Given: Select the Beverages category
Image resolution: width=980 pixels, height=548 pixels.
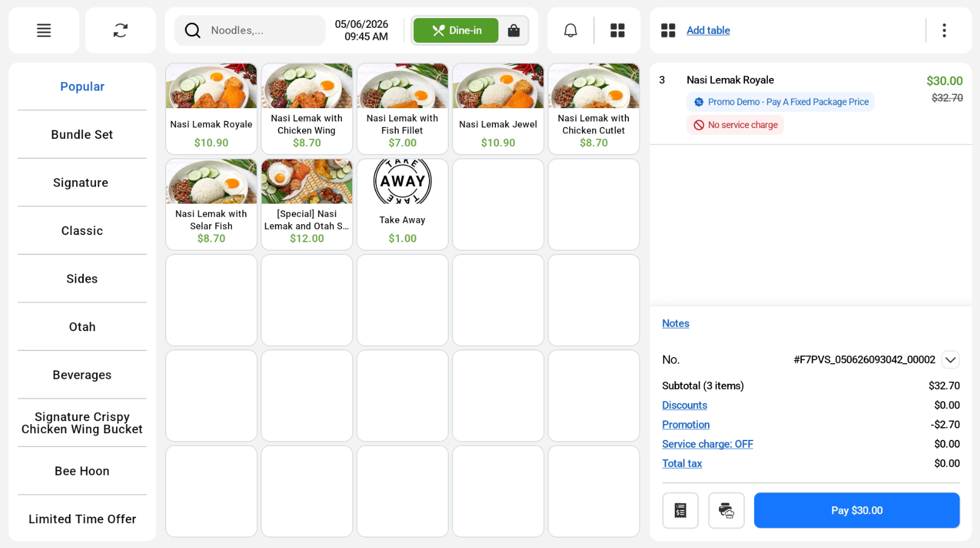Looking at the screenshot, I should point(82,375).
